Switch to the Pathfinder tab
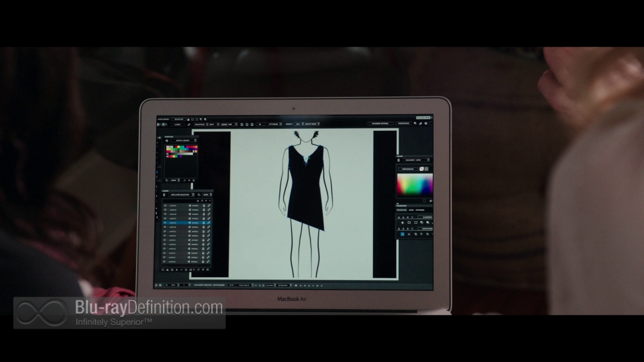 420,210
